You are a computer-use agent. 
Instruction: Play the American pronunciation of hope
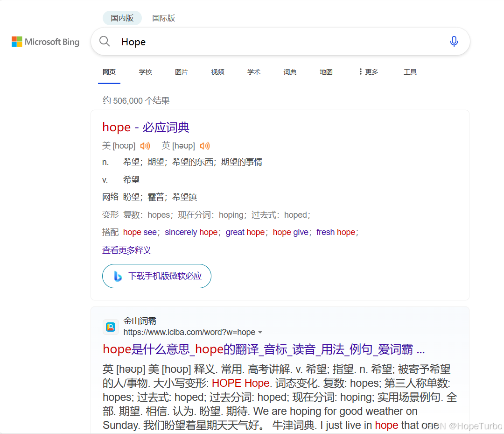coord(145,145)
